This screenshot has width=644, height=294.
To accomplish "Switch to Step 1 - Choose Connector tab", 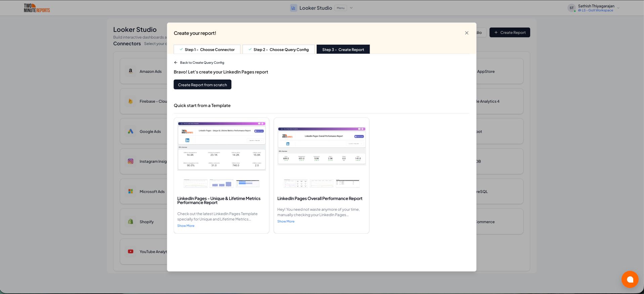I will tap(207, 49).
